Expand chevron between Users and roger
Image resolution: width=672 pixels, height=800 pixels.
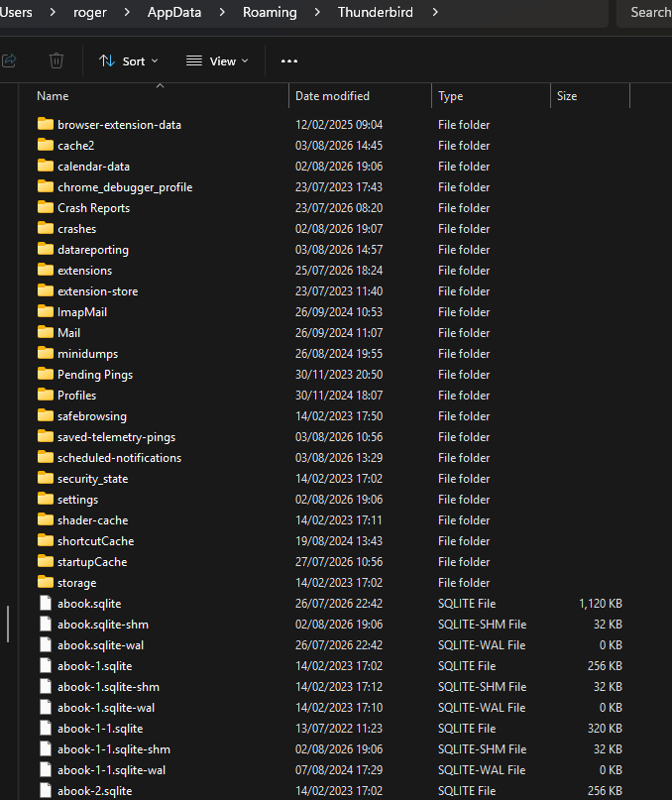click(53, 12)
